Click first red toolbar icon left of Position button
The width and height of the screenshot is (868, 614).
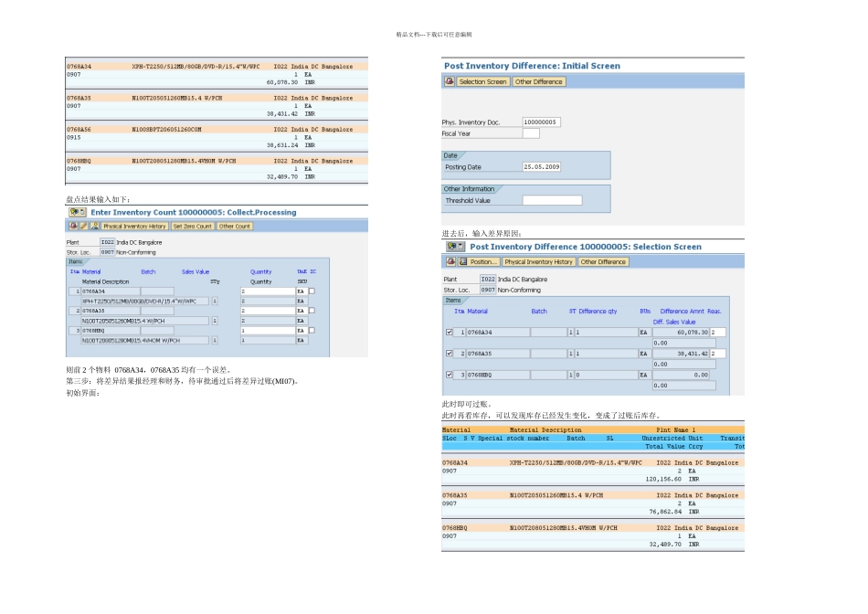(450, 261)
